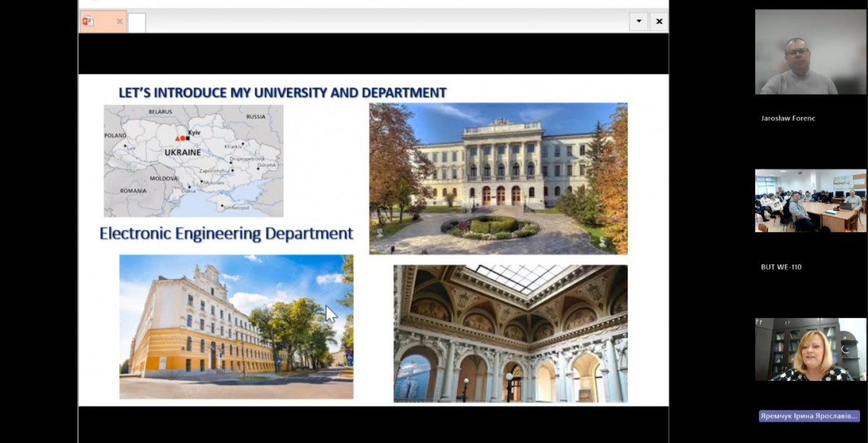The image size is (868, 443).
Task: Select the Electronic Engineering Department heading
Action: pyautogui.click(x=226, y=233)
